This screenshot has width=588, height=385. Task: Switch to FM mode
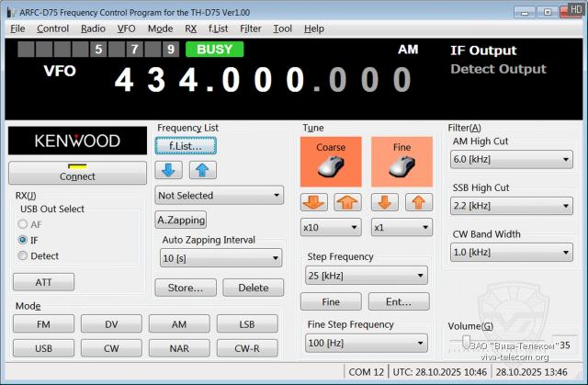click(43, 323)
